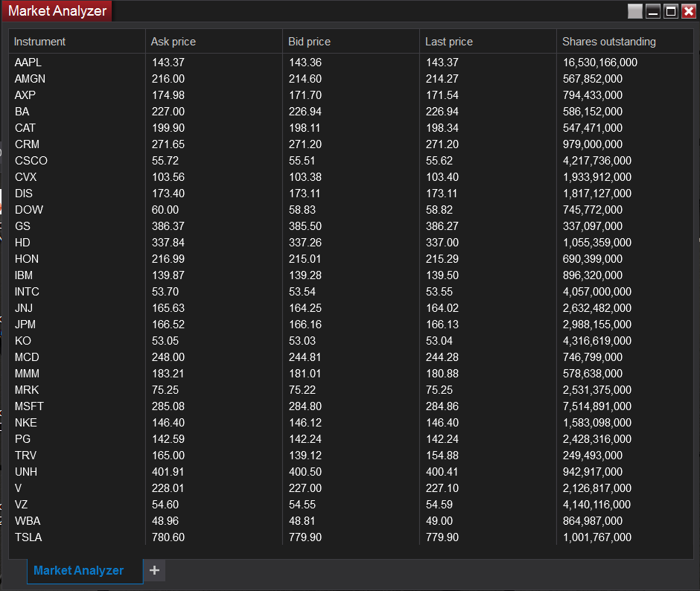Viewport: 700px width, 591px height.
Task: Sort by Ask price column header
Action: tap(214, 42)
